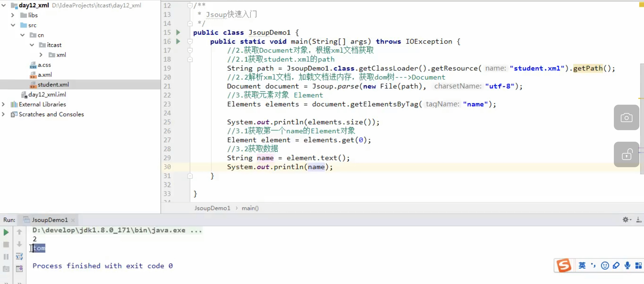
Task: Hide the Run panel with download-style icon
Action: point(639,220)
